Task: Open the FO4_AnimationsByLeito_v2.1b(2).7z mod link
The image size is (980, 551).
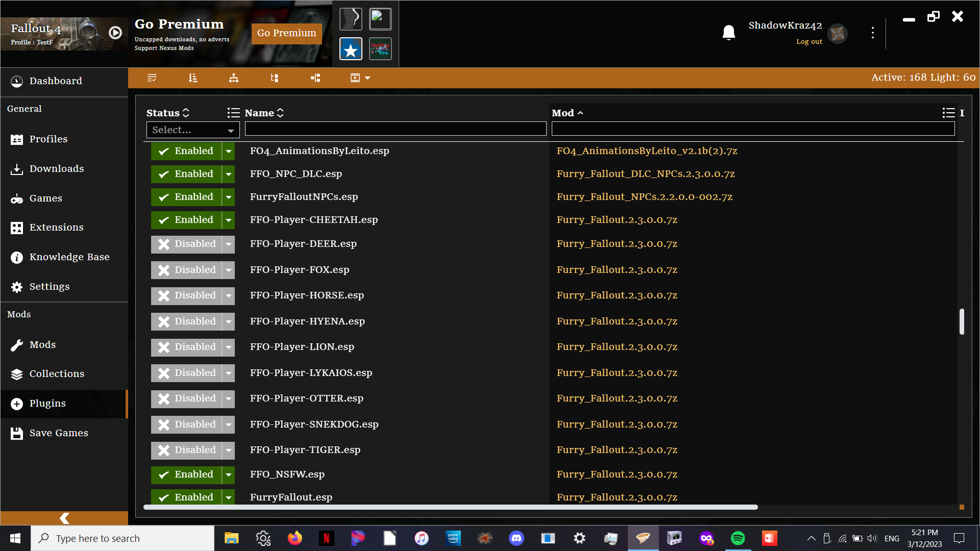Action: tap(647, 151)
